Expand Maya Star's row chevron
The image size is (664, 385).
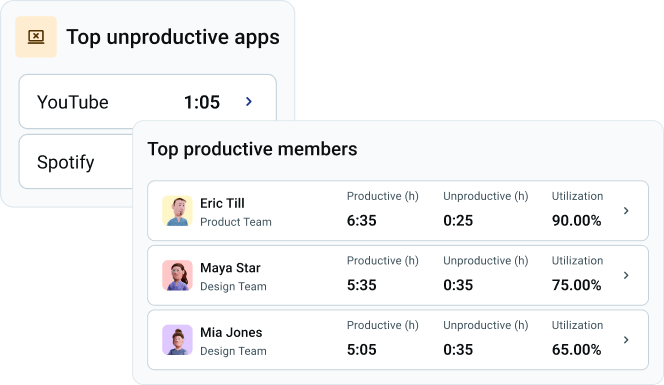(626, 275)
